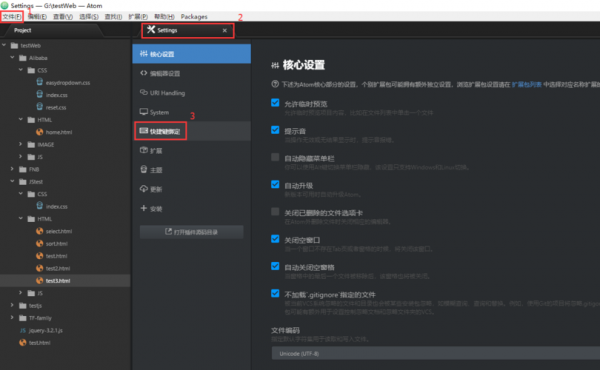Open the Packages menu

click(194, 17)
